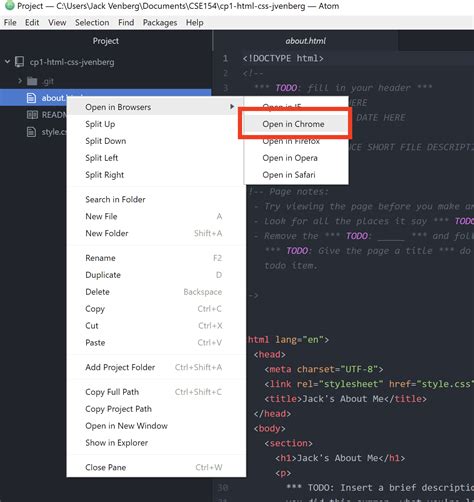
Task: Click the file icon beside style.css
Action: [31, 132]
